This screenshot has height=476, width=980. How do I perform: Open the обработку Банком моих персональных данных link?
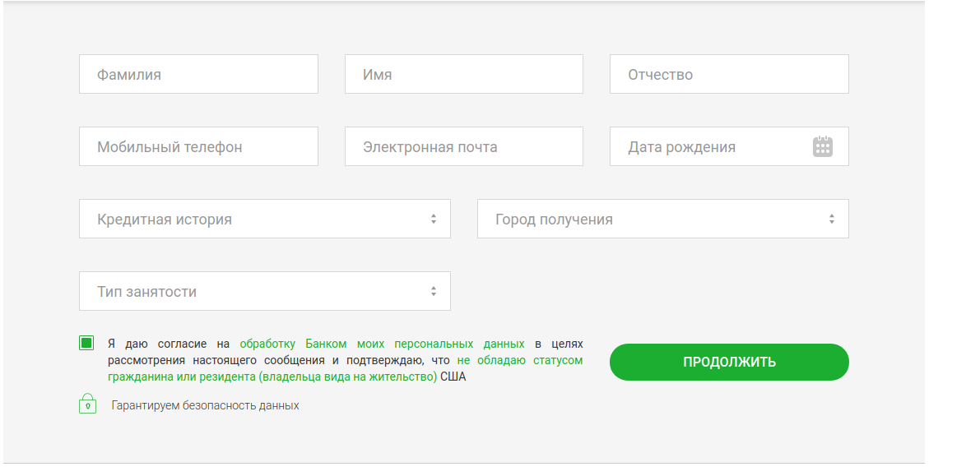382,344
